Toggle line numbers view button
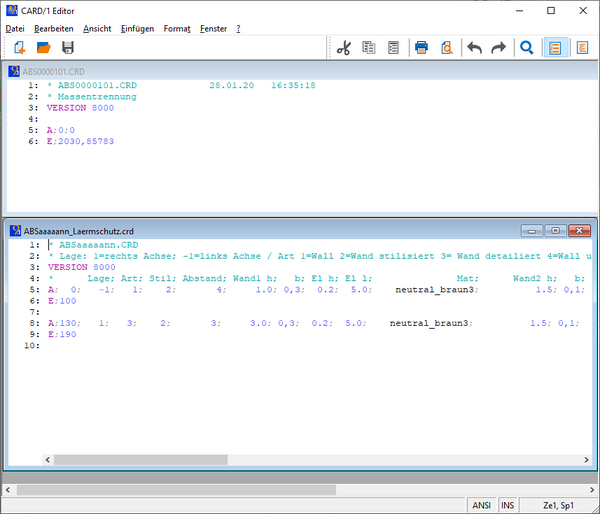600x514 pixels. pos(555,48)
